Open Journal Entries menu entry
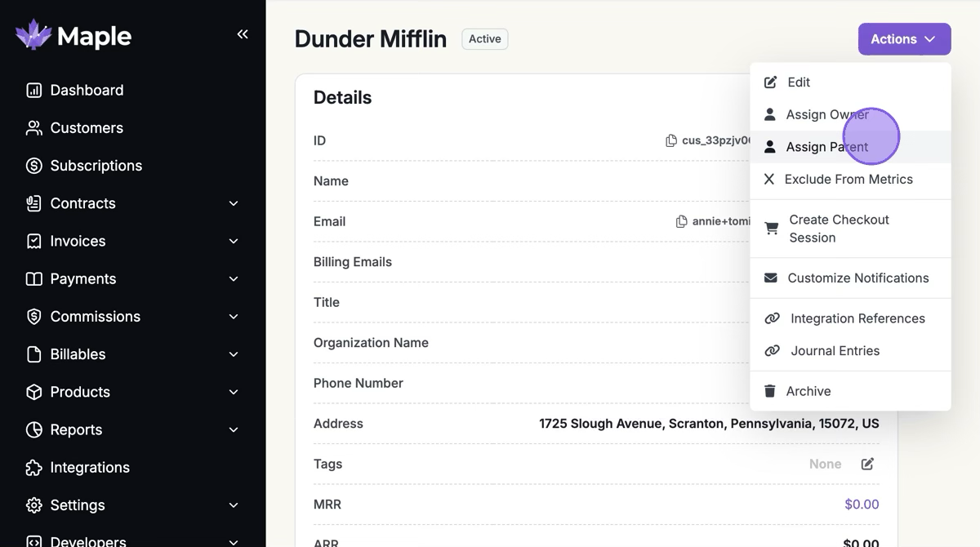This screenshot has width=980, height=547. tap(850, 351)
